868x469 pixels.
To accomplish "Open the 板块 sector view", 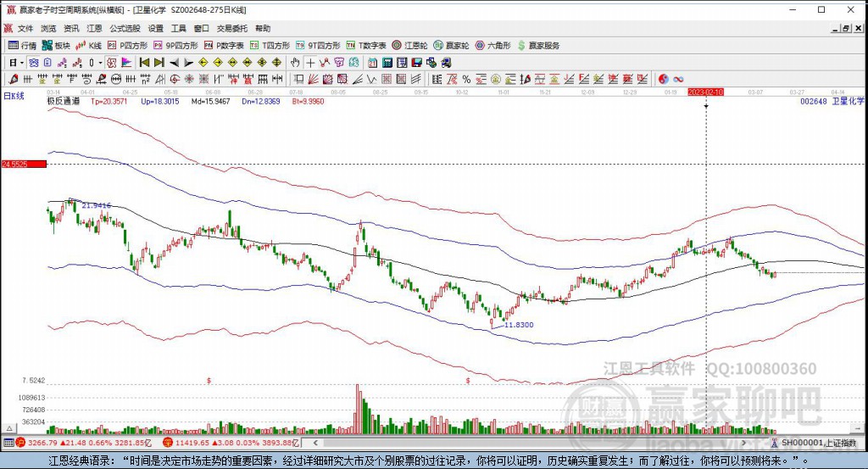I will (56, 45).
